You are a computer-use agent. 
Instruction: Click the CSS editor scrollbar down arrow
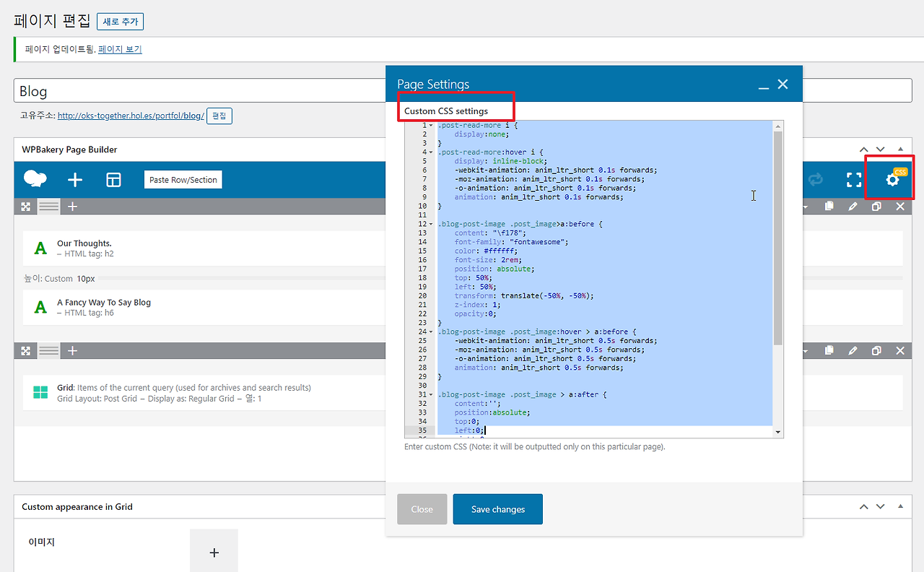(x=777, y=432)
